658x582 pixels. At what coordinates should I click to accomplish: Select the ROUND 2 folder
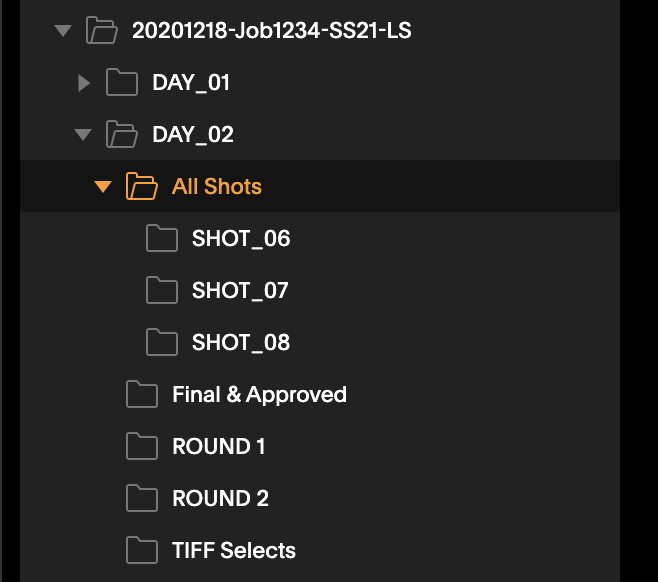click(x=320, y=498)
